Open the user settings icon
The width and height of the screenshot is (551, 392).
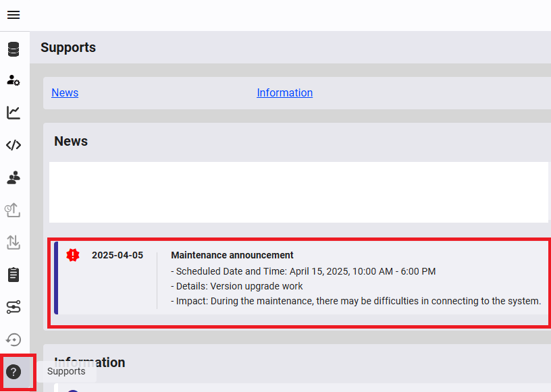14,80
